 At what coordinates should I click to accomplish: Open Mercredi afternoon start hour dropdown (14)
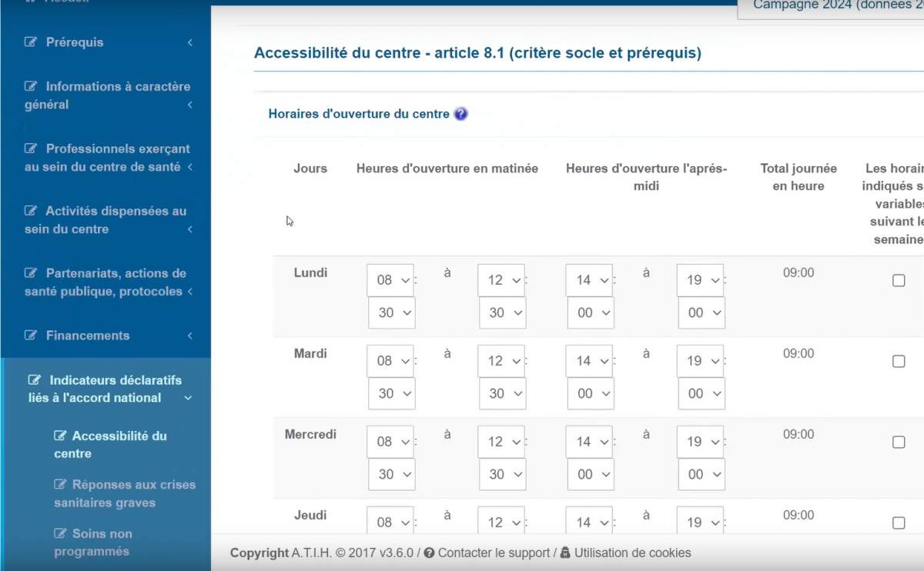coord(589,442)
